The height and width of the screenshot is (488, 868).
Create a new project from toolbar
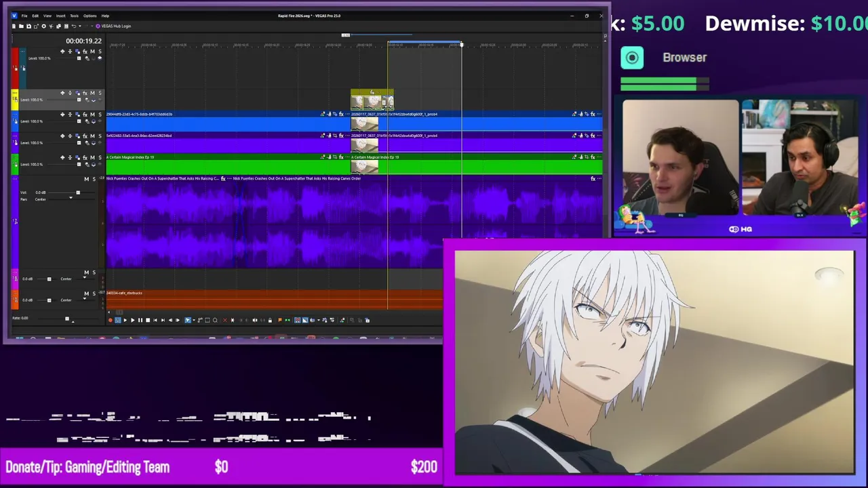[14, 26]
